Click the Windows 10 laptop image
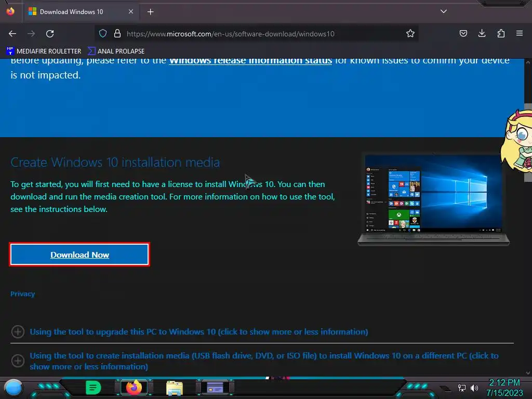 coord(433,199)
